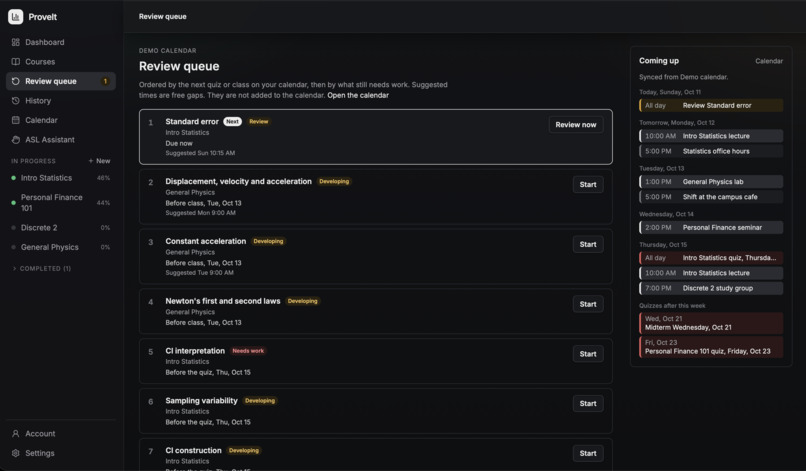Click the Coming up panel heading
The width and height of the screenshot is (806, 471).
tap(658, 61)
